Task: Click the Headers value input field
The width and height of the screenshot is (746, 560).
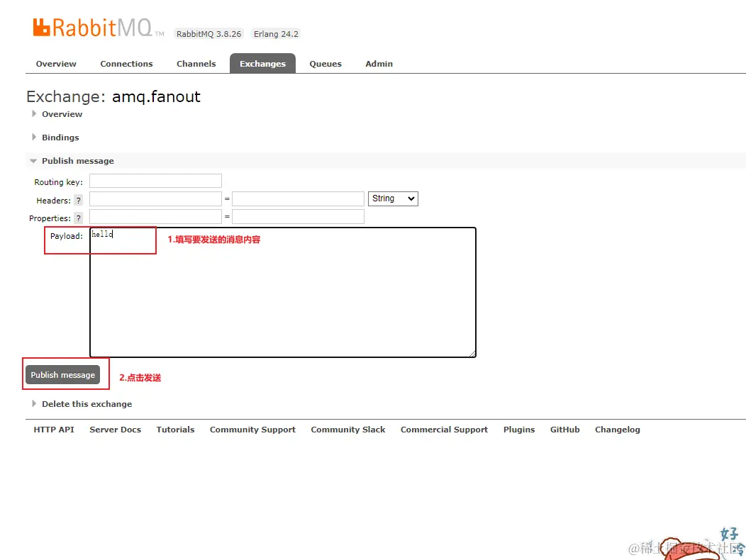Action: (299, 199)
